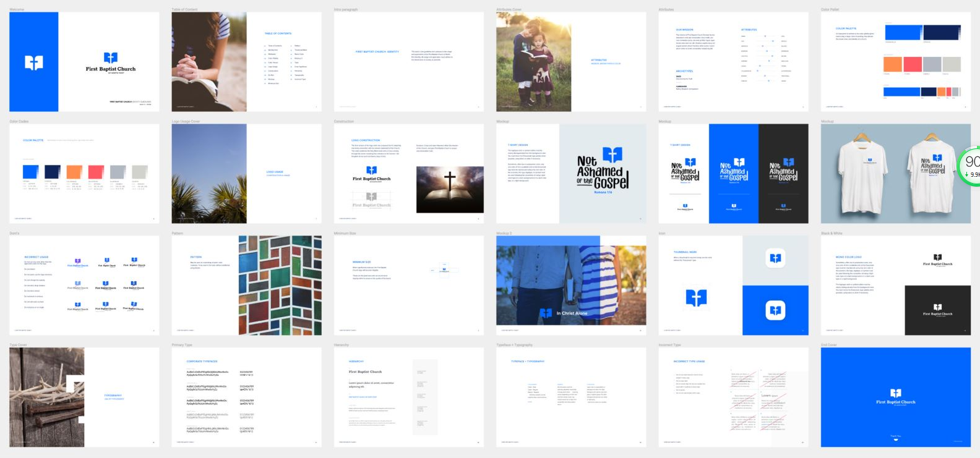980x458 pixels.
Task: Click the Black & White artboard title label
Action: coord(830,233)
